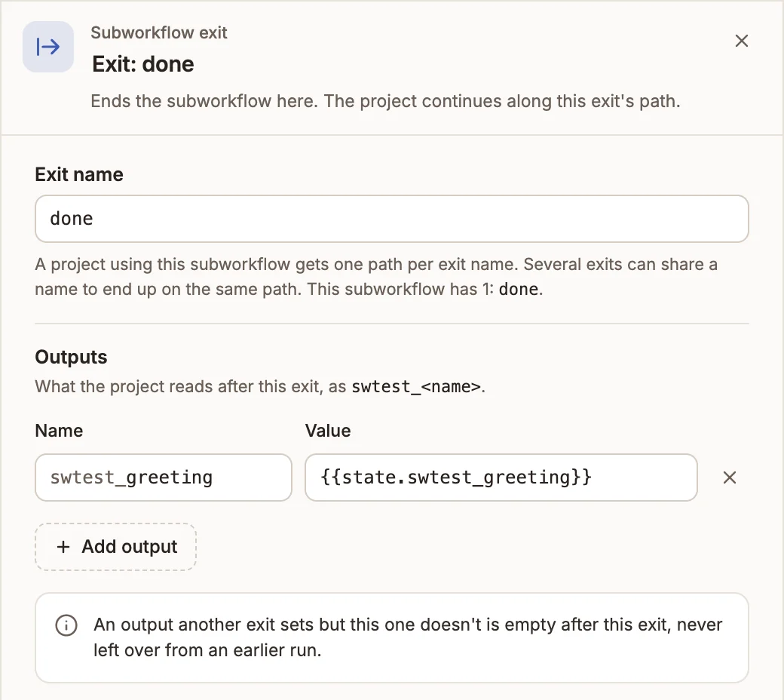
Task: Click the Value column label
Action: [328, 431]
